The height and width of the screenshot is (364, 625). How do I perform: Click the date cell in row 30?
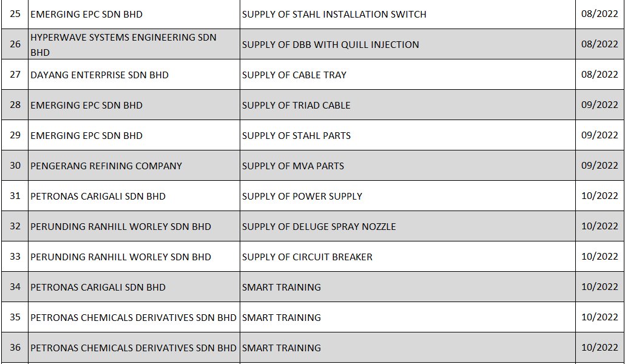[x=600, y=166]
